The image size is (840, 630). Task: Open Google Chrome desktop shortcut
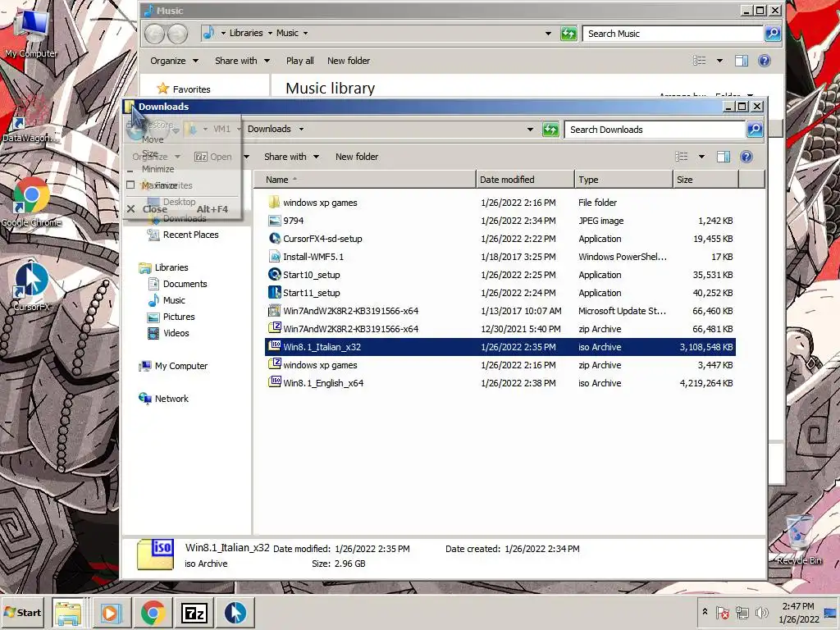(31, 203)
